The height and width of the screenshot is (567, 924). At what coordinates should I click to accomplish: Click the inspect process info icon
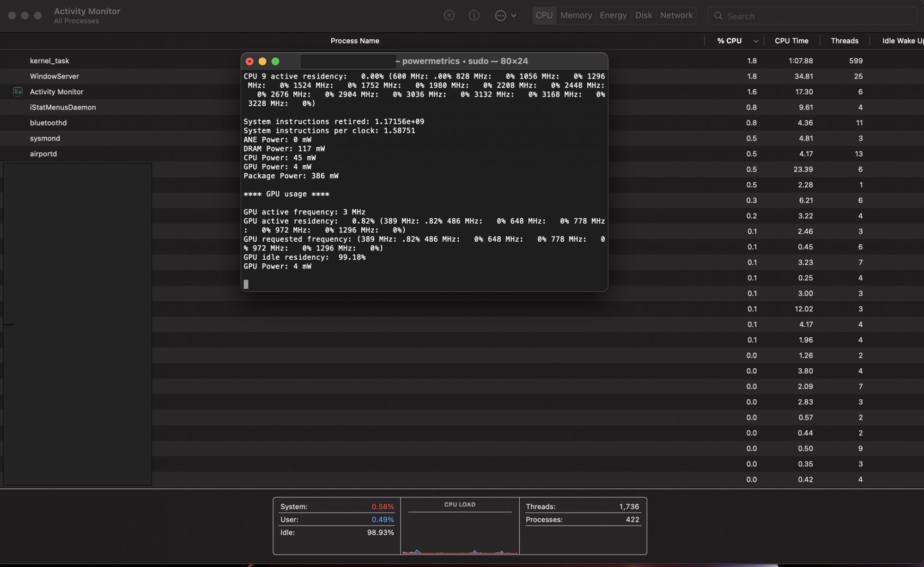pyautogui.click(x=474, y=15)
